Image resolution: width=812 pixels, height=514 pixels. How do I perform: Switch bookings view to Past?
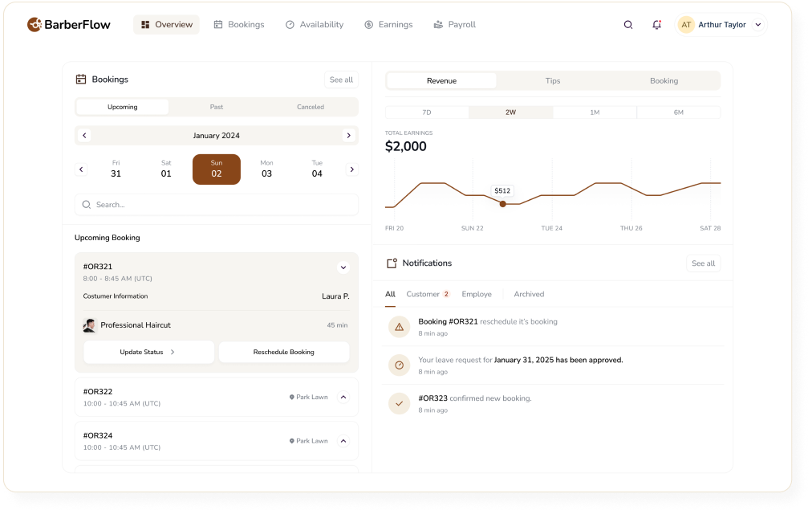pos(217,107)
